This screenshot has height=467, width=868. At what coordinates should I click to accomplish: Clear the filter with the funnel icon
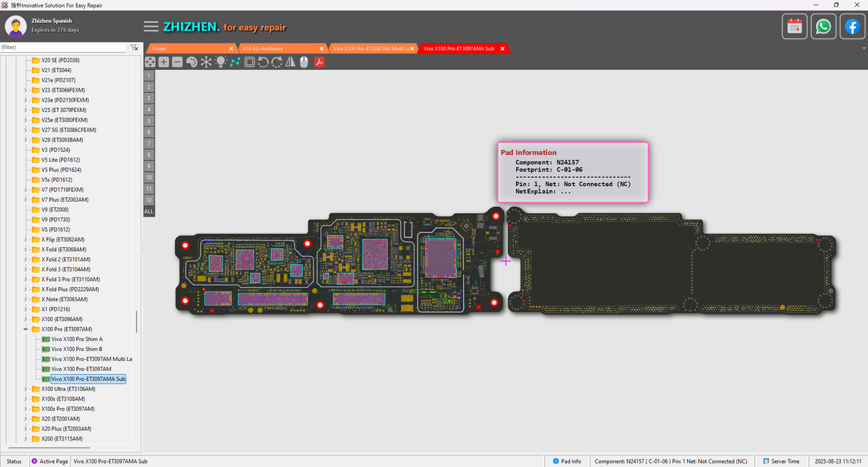point(134,48)
